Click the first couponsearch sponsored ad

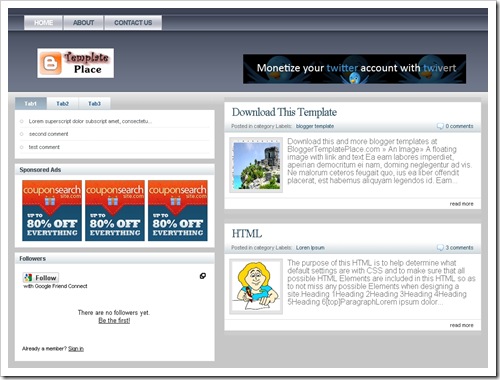point(52,210)
